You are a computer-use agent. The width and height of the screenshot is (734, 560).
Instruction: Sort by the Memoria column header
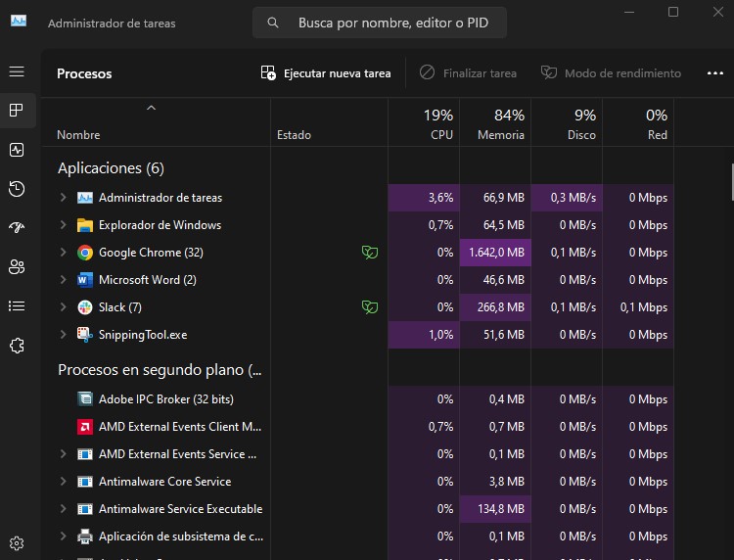click(495, 122)
